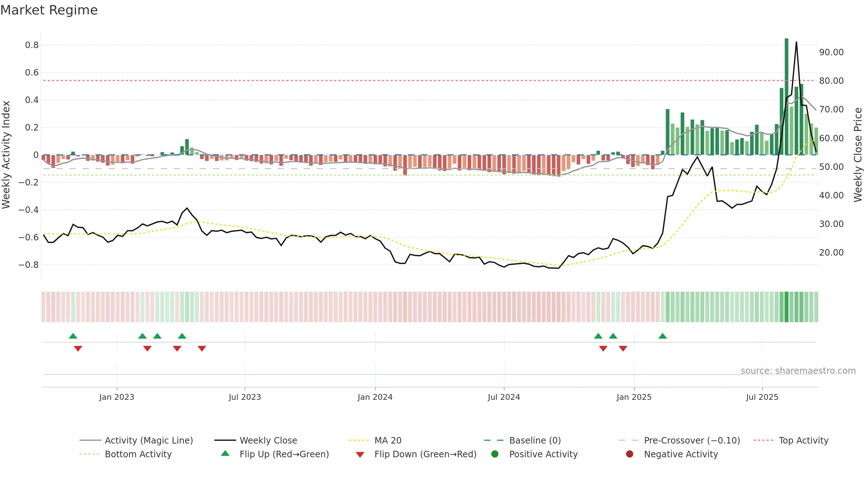The height and width of the screenshot is (488, 868).
Task: Click the red Flip Down legend triangle
Action: (x=360, y=455)
